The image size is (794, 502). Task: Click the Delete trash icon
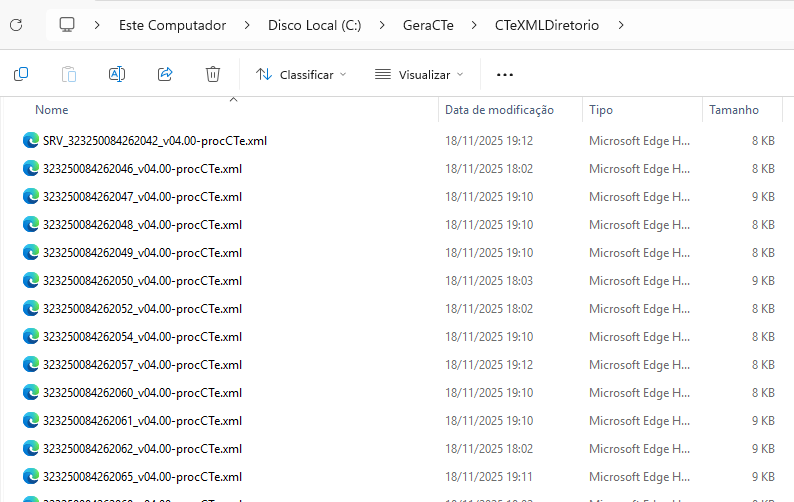pyautogui.click(x=213, y=74)
